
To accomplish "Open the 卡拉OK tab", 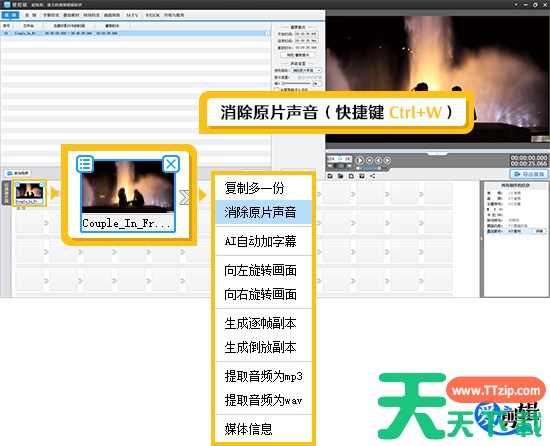I will coord(153,15).
